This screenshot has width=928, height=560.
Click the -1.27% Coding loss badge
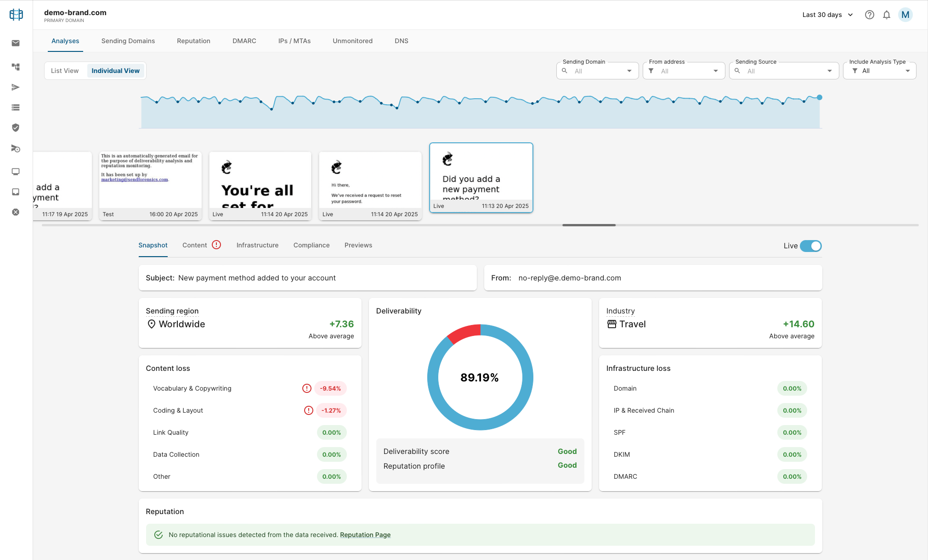click(x=331, y=410)
